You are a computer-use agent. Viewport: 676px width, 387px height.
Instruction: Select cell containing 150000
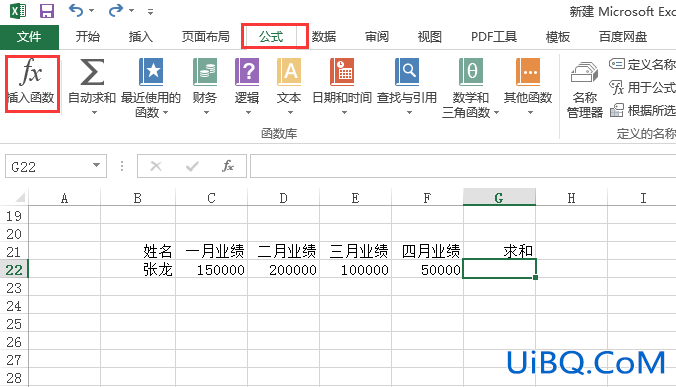click(212, 269)
